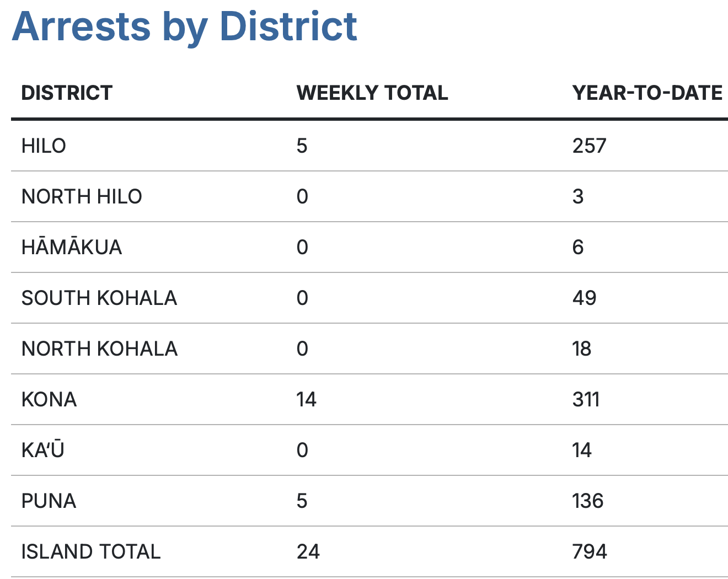Select Hilo's year-to-date value 257

coord(589,146)
